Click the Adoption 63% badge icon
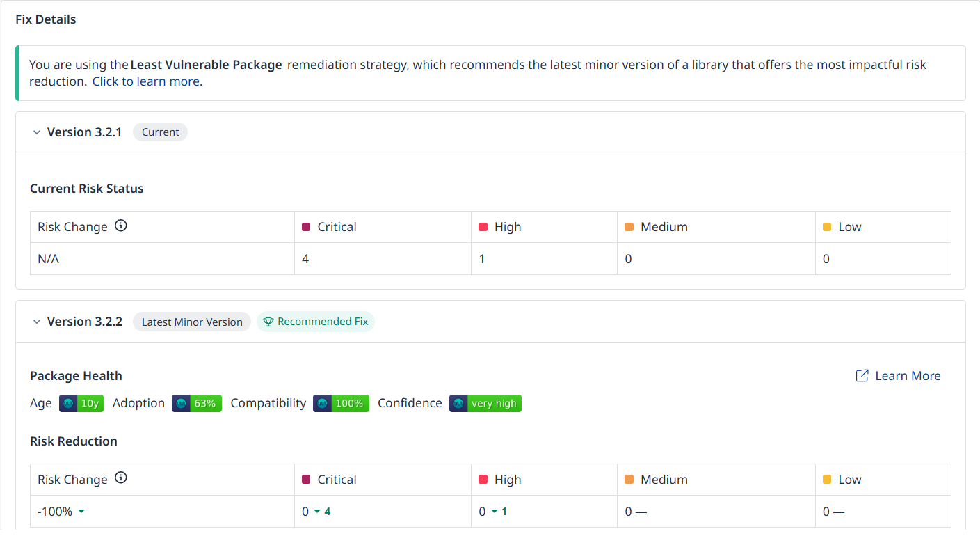The height and width of the screenshot is (536, 980). click(181, 404)
